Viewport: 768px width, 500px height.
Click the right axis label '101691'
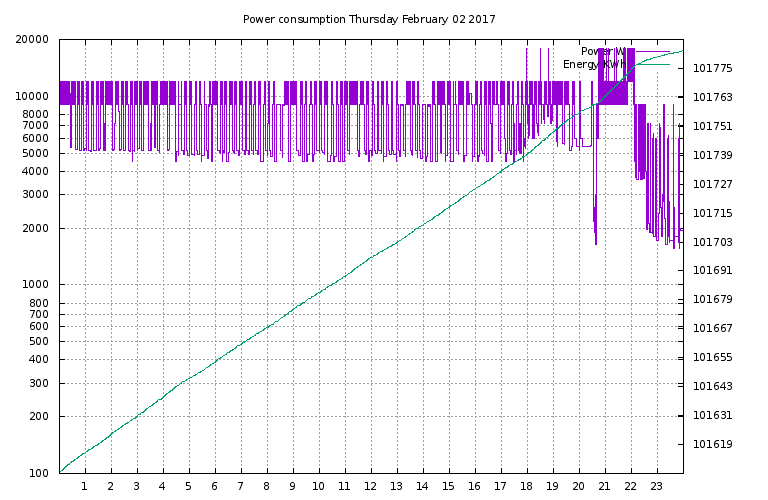tap(713, 270)
